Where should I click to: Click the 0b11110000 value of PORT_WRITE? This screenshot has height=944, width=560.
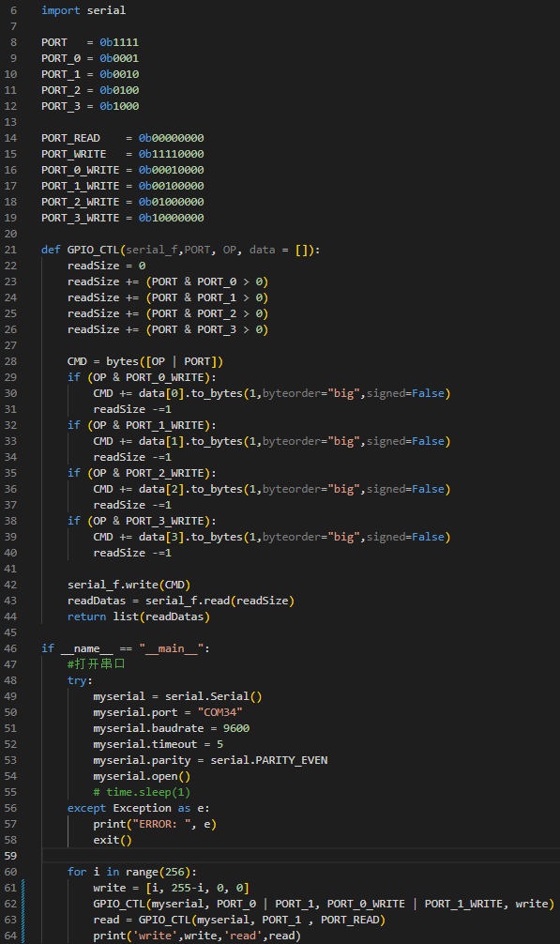point(171,154)
